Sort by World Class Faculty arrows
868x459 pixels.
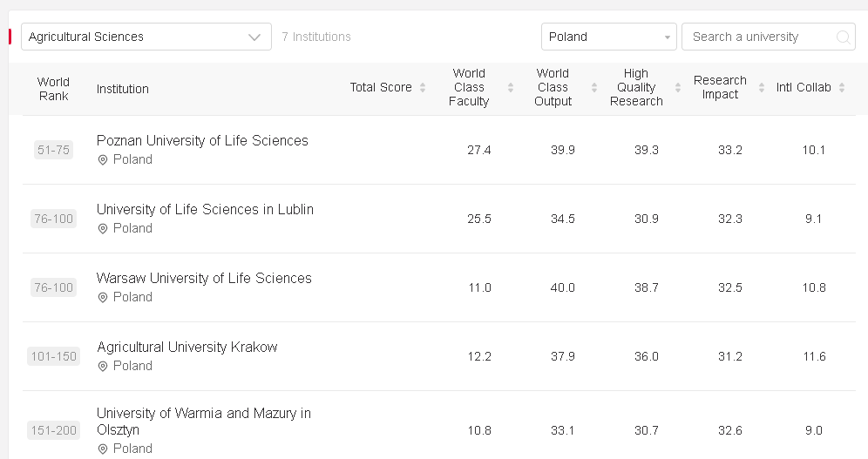pos(511,88)
